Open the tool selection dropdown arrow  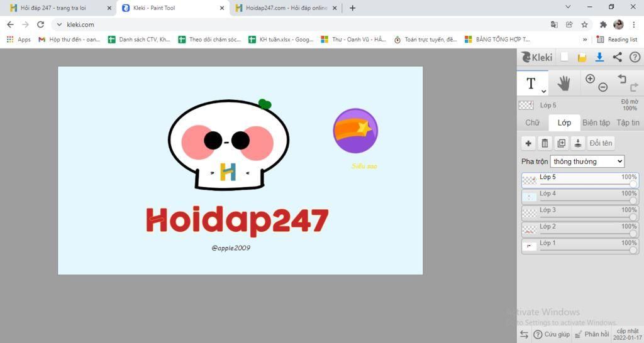[x=544, y=91]
